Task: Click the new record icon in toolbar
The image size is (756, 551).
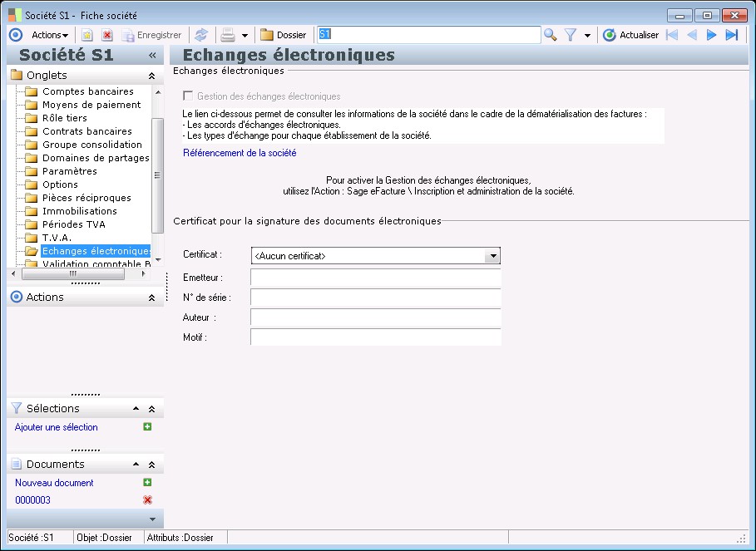Action: click(86, 35)
